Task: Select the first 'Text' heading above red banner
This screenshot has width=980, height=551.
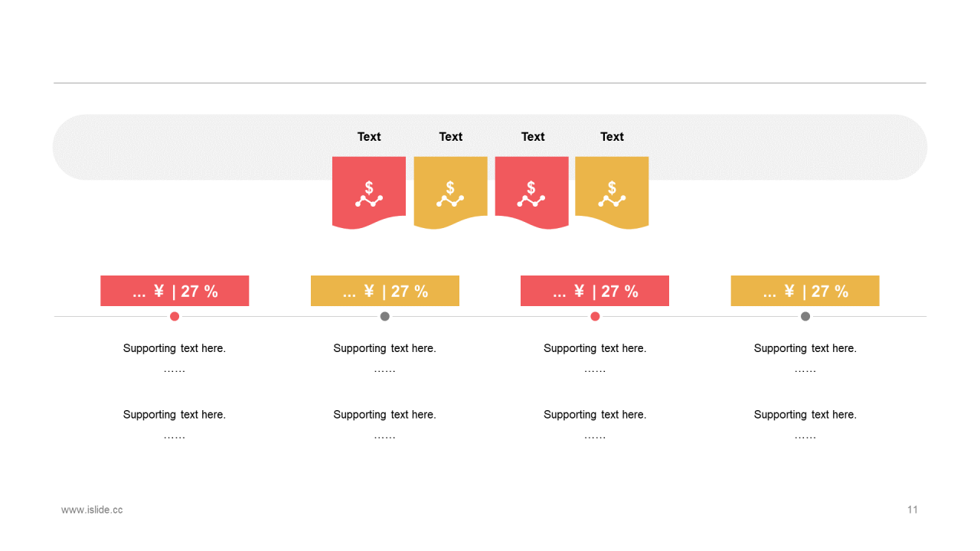Action: tap(369, 136)
